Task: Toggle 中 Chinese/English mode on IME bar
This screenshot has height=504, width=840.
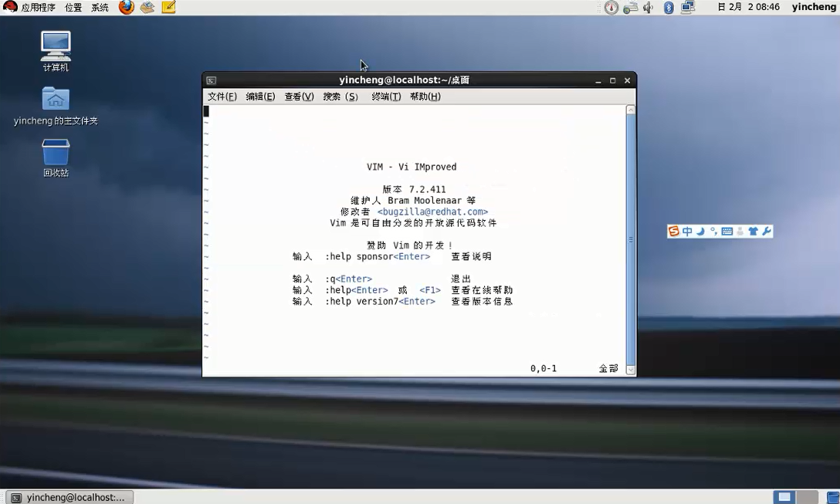Action: click(687, 231)
